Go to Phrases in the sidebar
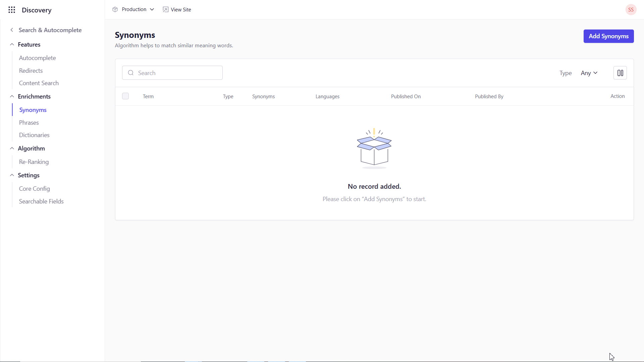 (x=29, y=122)
